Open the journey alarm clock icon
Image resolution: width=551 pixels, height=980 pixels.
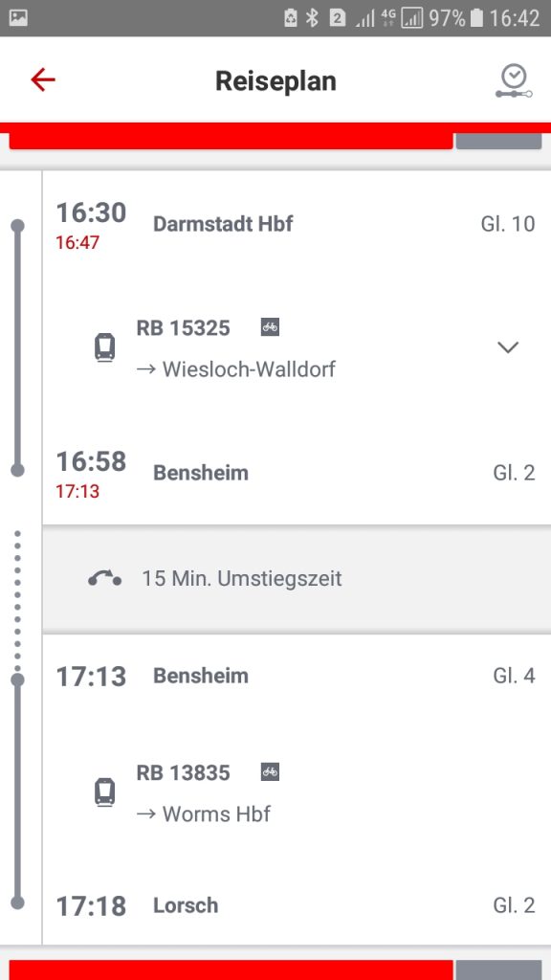pyautogui.click(x=514, y=81)
